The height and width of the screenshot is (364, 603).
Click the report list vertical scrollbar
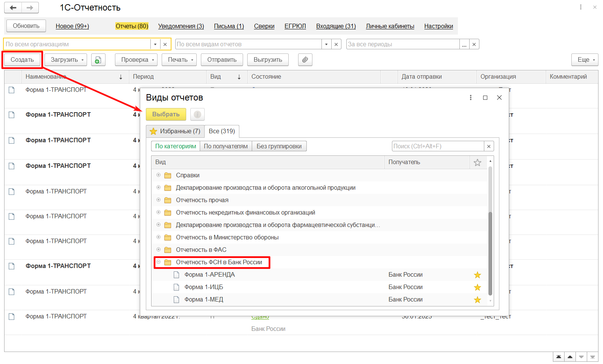pos(490,252)
